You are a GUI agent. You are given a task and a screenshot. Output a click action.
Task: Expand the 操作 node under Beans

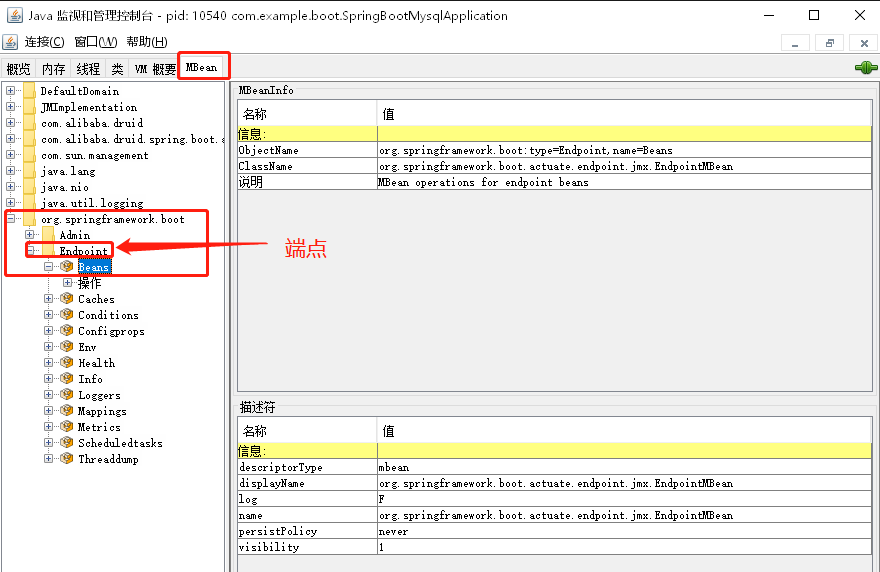click(x=67, y=282)
